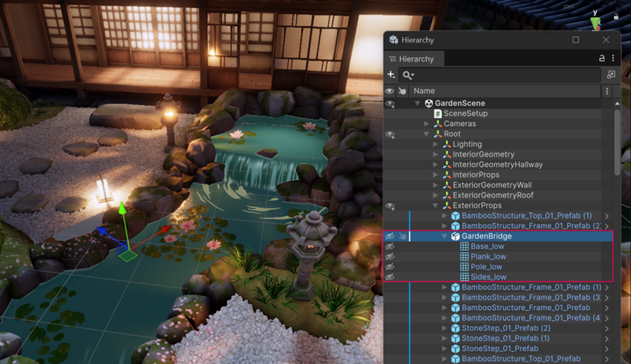Screen dimensions: 631x364
Task: Select the SceneSetup script icon
Action: (x=438, y=113)
